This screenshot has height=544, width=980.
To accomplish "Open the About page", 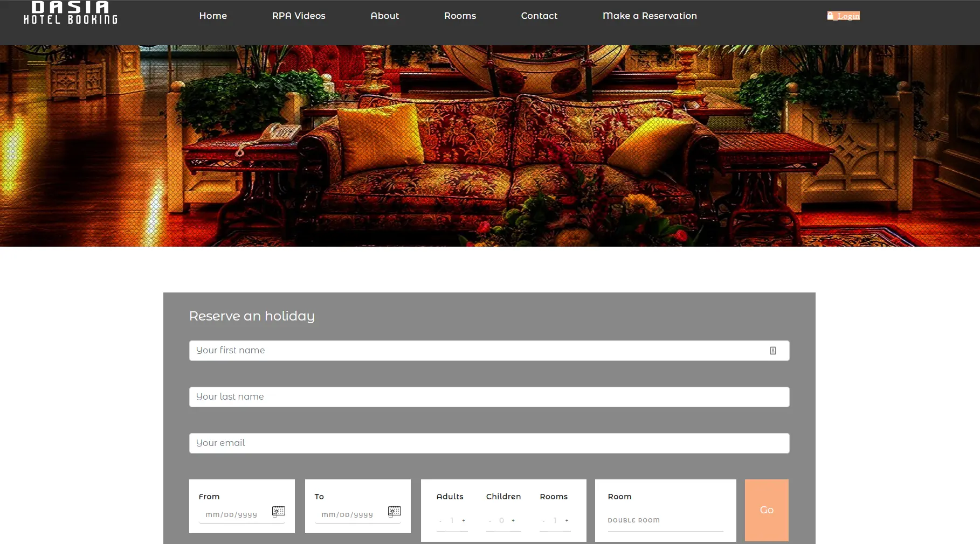I will (384, 16).
